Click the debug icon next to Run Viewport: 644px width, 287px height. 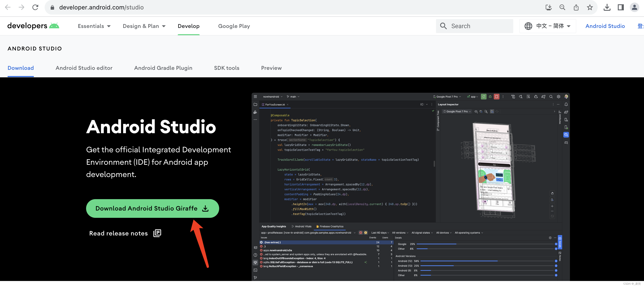(490, 96)
